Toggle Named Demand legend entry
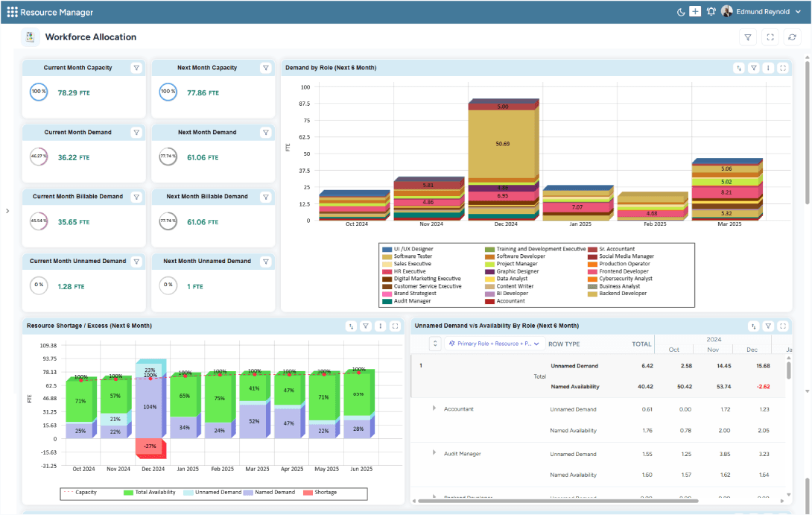Viewport: 812px width, 515px height. click(x=269, y=493)
